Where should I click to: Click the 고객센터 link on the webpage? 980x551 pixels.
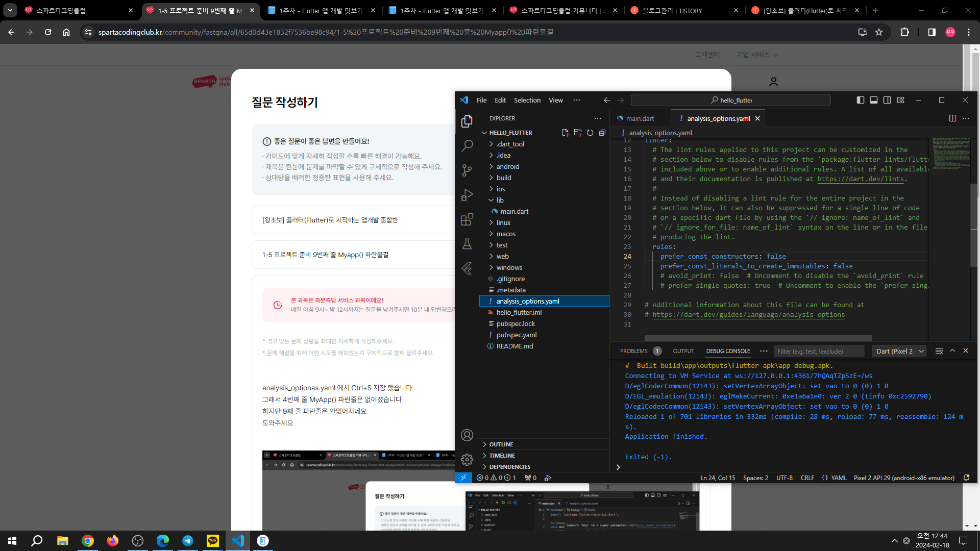point(707,55)
